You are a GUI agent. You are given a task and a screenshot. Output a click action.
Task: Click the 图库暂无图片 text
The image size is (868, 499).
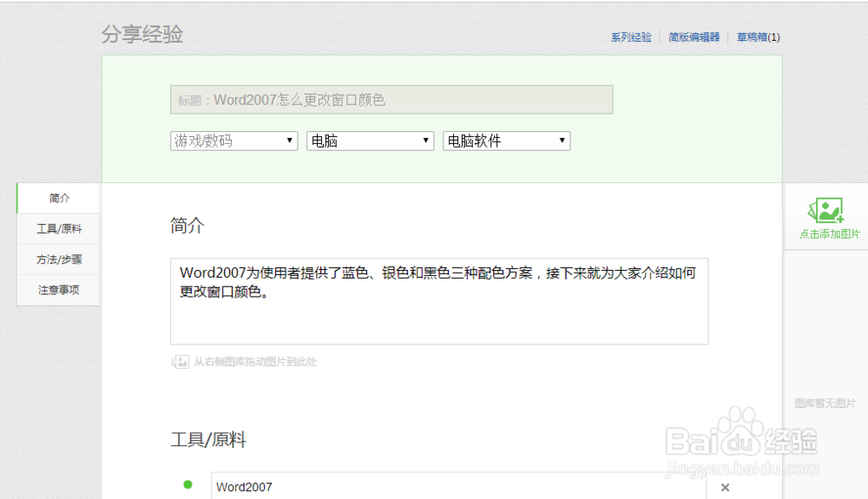825,404
